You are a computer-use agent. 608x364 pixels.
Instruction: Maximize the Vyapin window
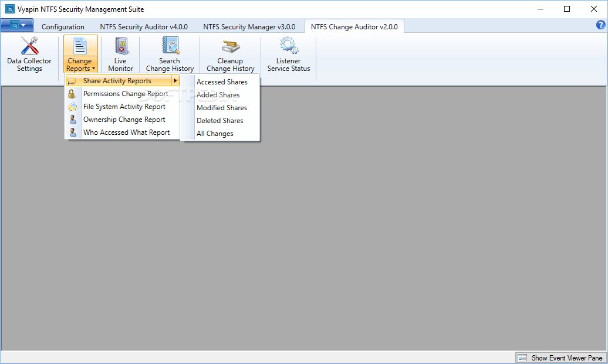[567, 9]
